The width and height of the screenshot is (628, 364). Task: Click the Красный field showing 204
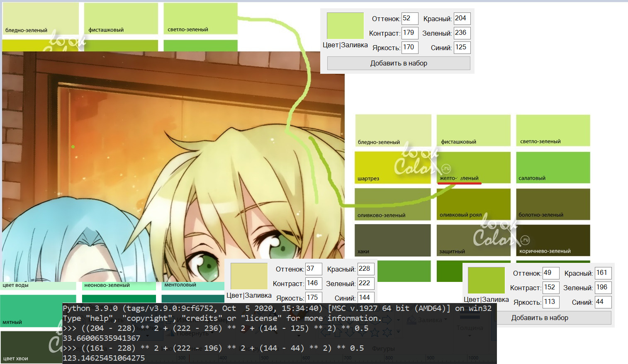pyautogui.click(x=462, y=19)
